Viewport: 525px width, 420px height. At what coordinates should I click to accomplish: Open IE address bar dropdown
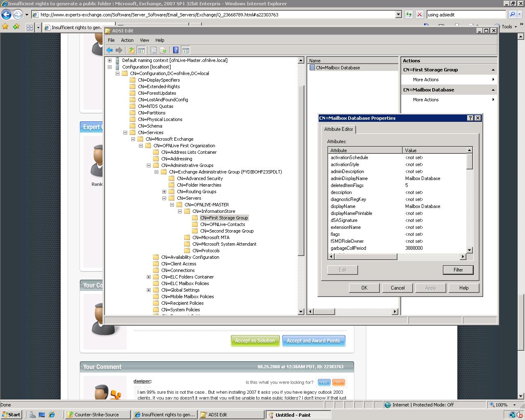398,14
